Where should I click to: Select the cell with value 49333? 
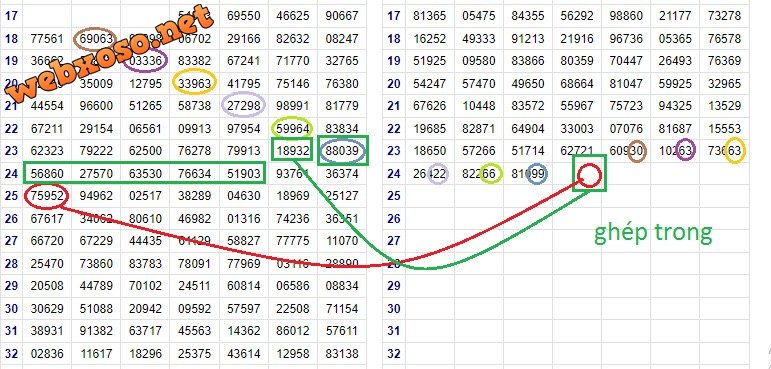(479, 38)
